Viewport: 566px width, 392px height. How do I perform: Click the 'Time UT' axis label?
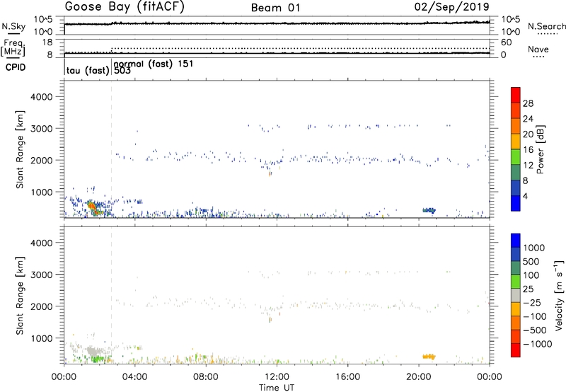277,387
